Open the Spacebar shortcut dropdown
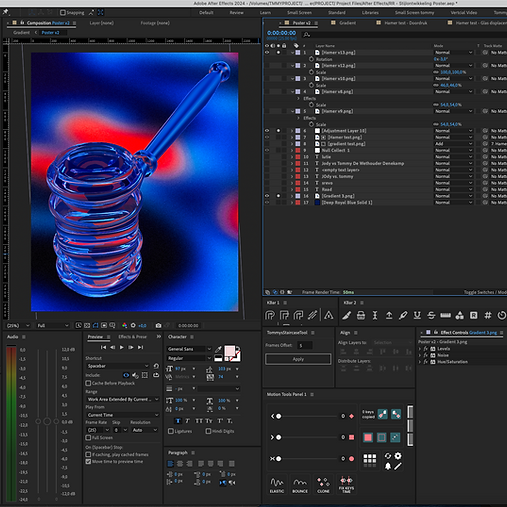The image size is (507, 507). tap(118, 366)
